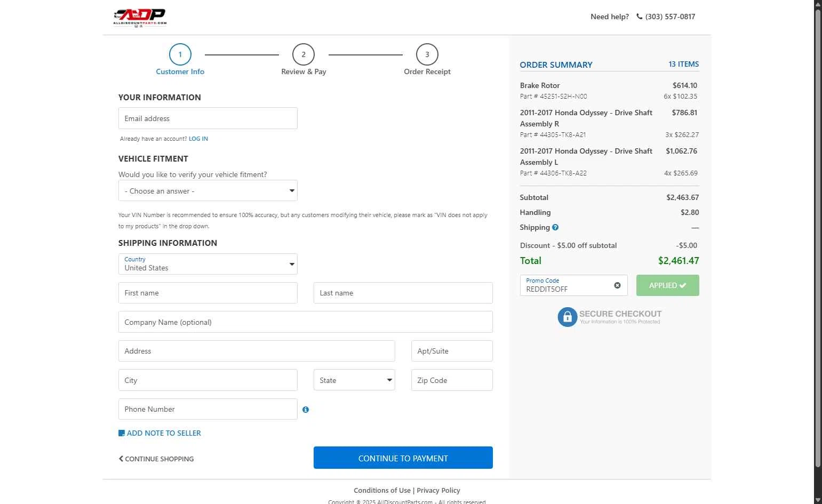Click the APPLIED promo button
The image size is (822, 504).
(668, 285)
